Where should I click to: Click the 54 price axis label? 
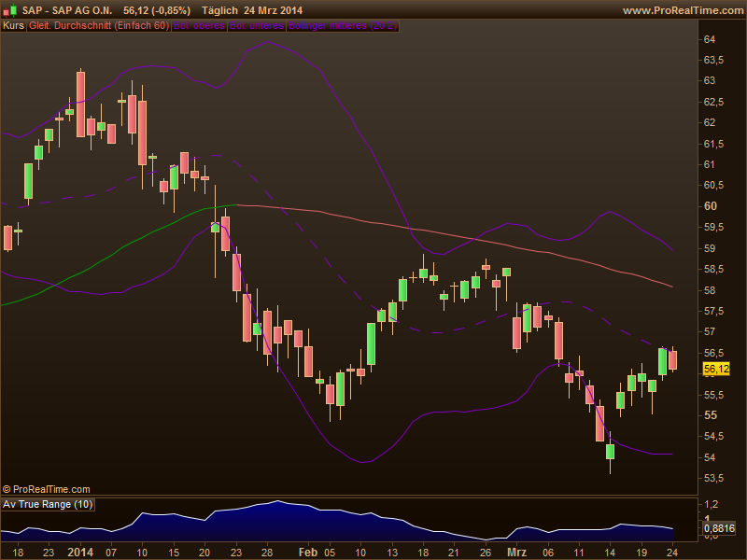710,457
